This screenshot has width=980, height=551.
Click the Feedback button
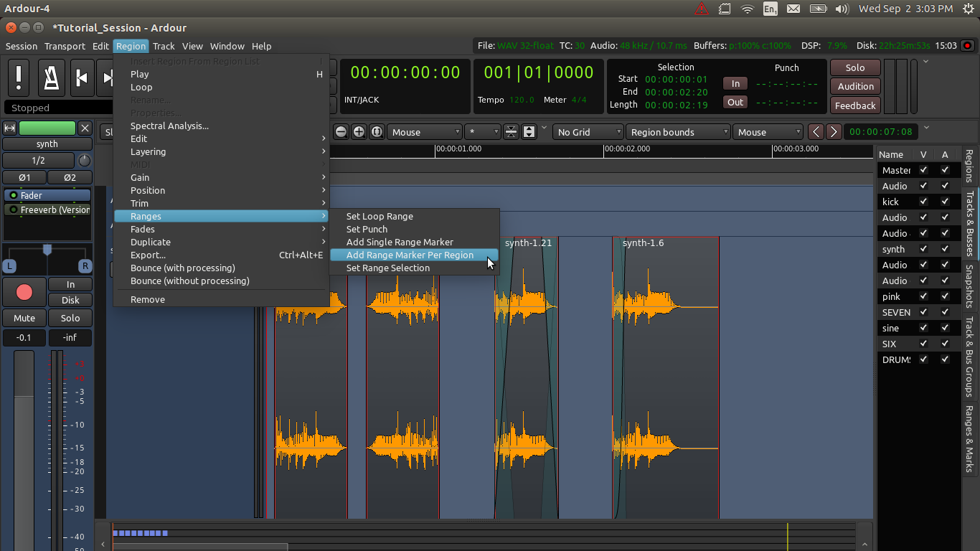(x=856, y=105)
